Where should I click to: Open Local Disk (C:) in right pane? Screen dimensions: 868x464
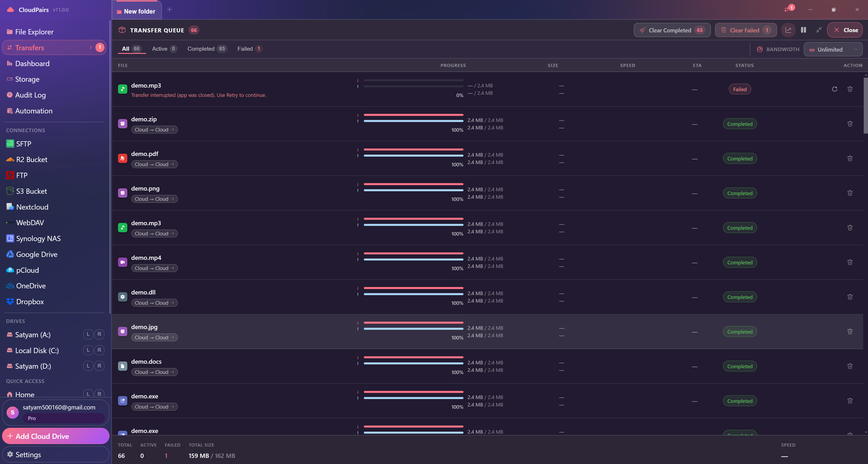point(99,350)
